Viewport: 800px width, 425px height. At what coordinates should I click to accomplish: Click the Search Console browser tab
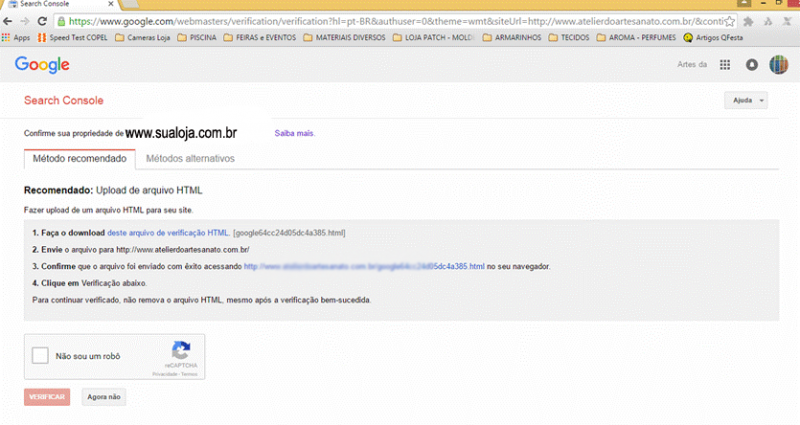pos(60,4)
